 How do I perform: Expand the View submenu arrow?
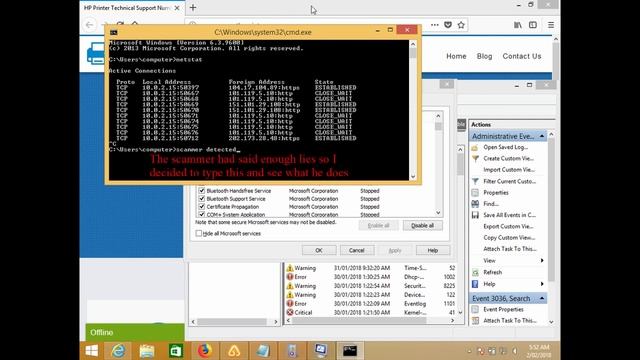coord(542,260)
